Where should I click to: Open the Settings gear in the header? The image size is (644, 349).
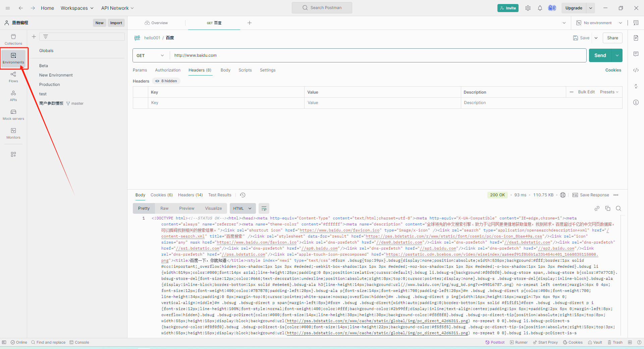click(x=528, y=8)
